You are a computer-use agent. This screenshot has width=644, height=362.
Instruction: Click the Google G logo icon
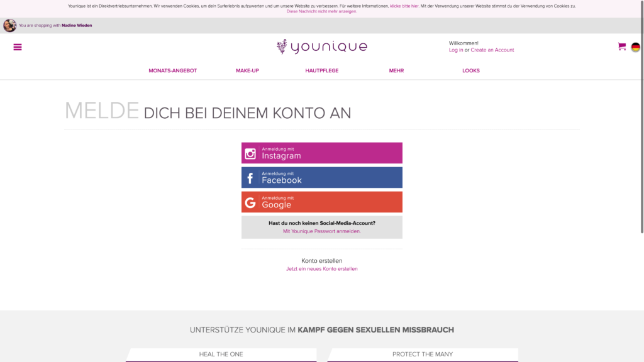250,202
